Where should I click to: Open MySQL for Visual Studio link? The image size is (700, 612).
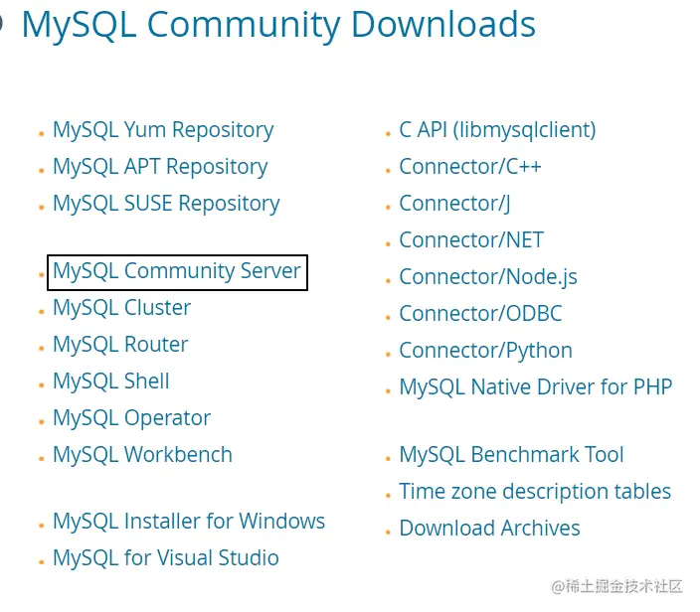[166, 558]
